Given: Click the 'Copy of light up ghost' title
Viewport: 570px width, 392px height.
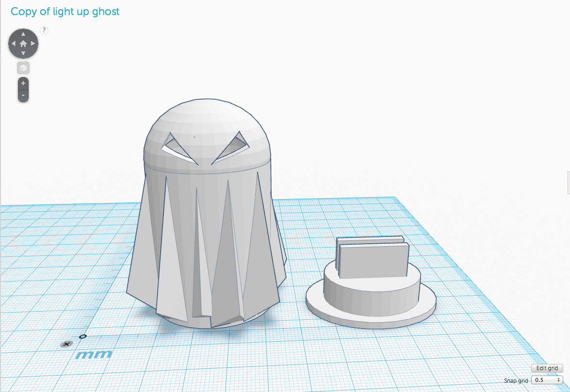Looking at the screenshot, I should tap(65, 12).
